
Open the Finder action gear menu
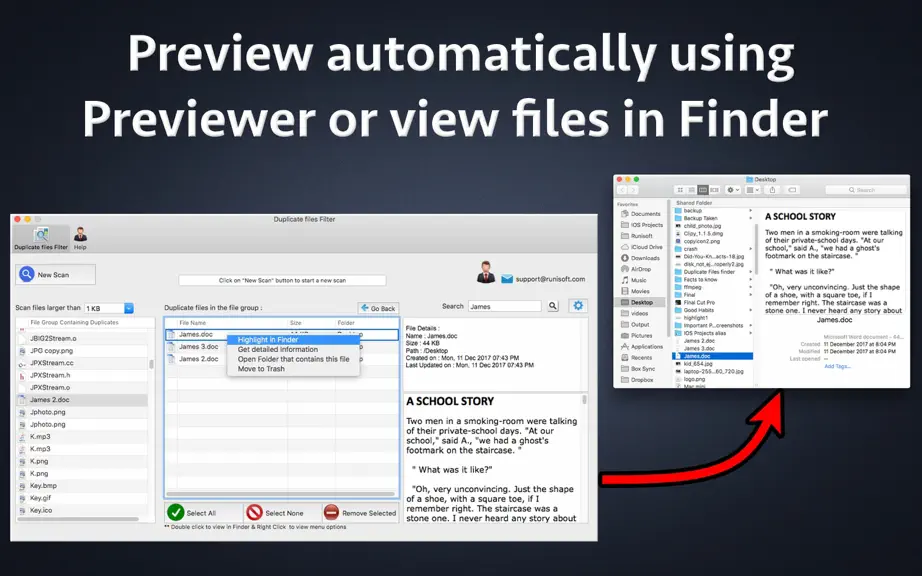pos(733,190)
